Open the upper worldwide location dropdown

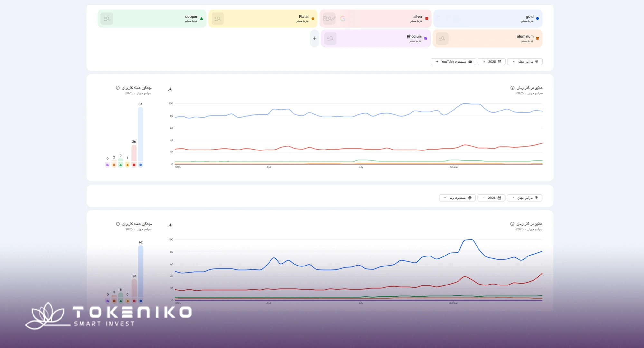coord(525,62)
